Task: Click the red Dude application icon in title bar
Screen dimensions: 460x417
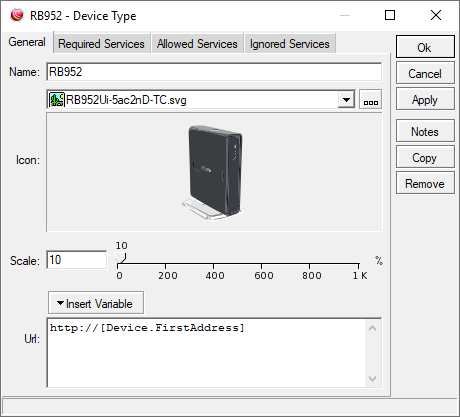Action: [x=17, y=15]
